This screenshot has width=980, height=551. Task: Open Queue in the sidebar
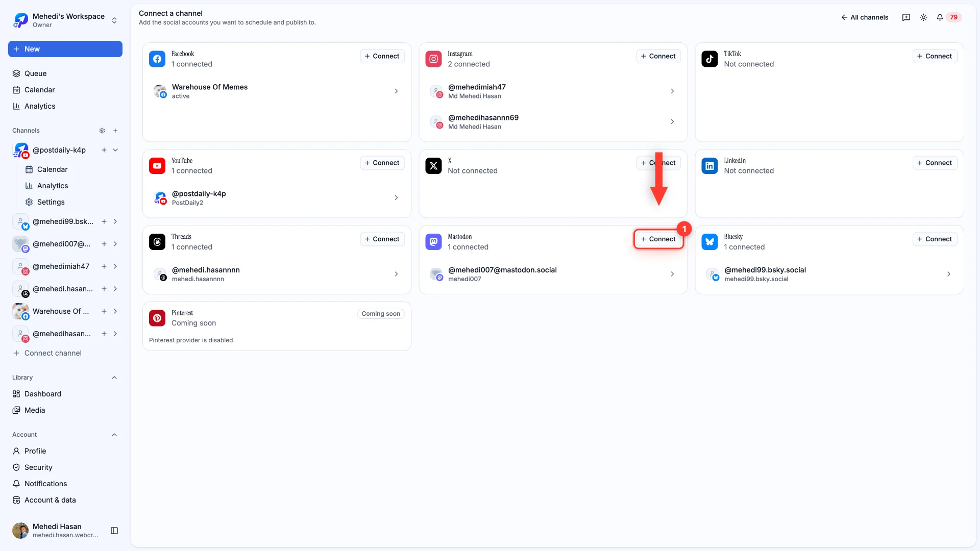65,73
